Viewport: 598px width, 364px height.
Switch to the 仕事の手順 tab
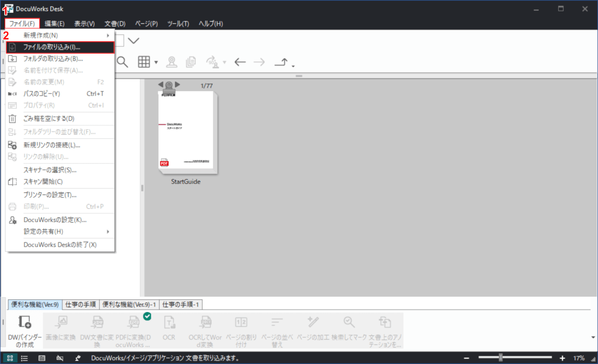(x=81, y=304)
